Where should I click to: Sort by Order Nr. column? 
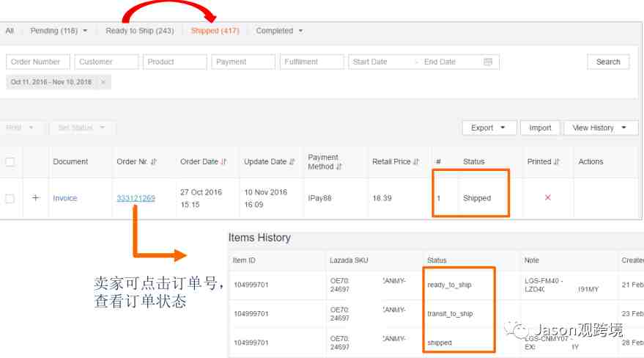coord(153,161)
